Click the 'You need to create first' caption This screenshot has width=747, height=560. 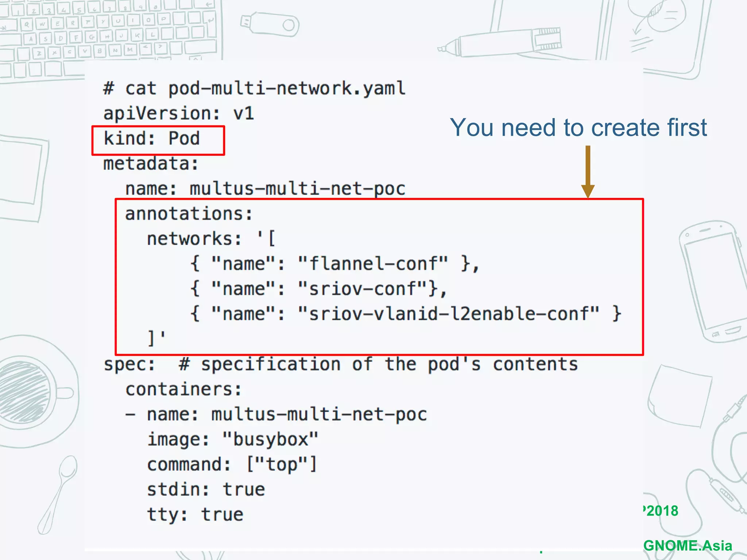pyautogui.click(x=578, y=128)
